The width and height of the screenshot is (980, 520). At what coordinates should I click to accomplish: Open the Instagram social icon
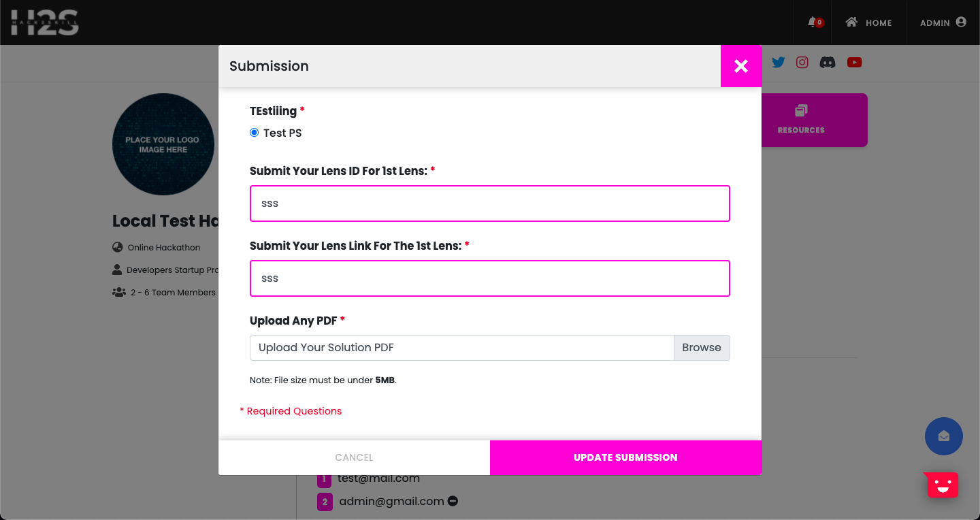[x=802, y=63]
